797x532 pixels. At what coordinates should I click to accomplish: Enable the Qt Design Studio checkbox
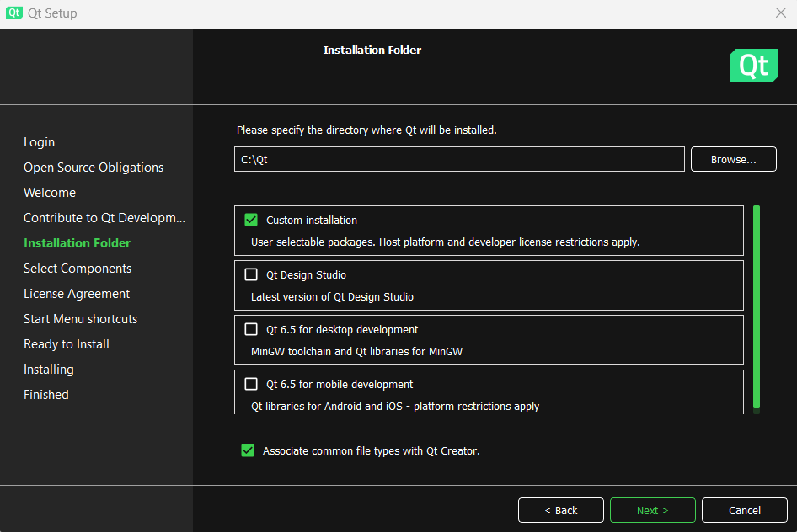point(251,274)
